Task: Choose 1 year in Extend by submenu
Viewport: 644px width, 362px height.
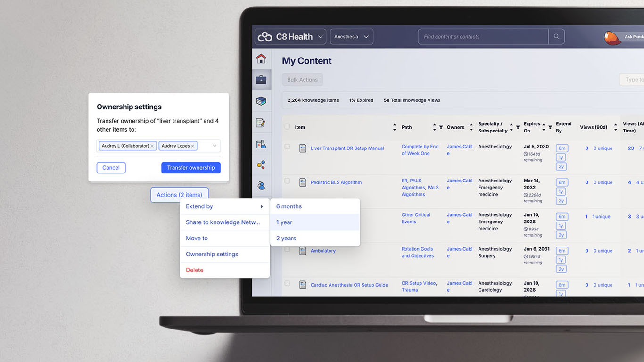Action: coord(315,222)
